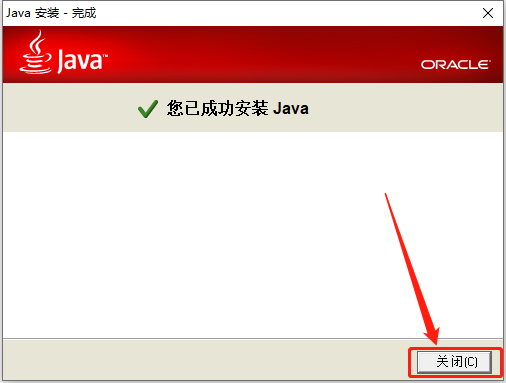This screenshot has width=506, height=383.
Task: Click the separator line above the footer
Action: click(x=253, y=339)
